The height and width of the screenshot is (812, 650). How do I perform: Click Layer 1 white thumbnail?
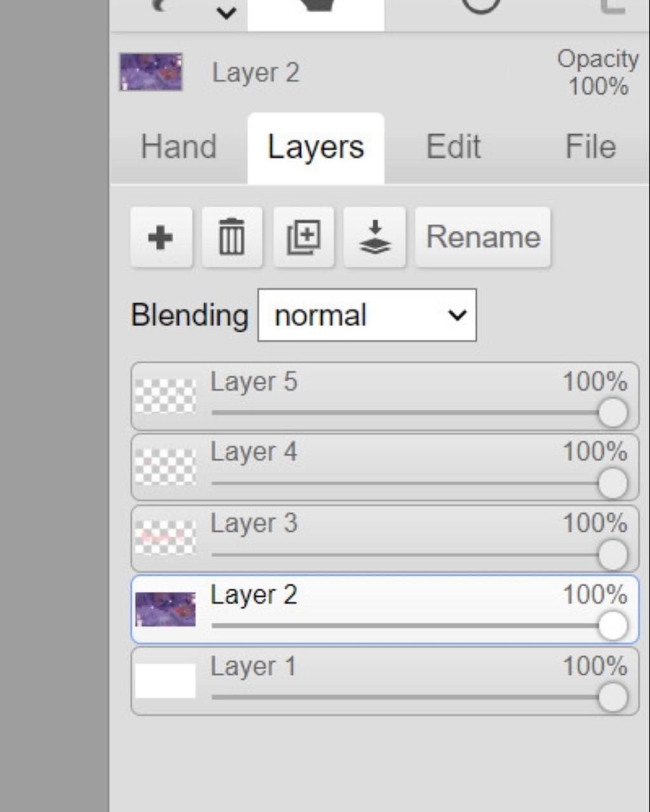(x=165, y=681)
